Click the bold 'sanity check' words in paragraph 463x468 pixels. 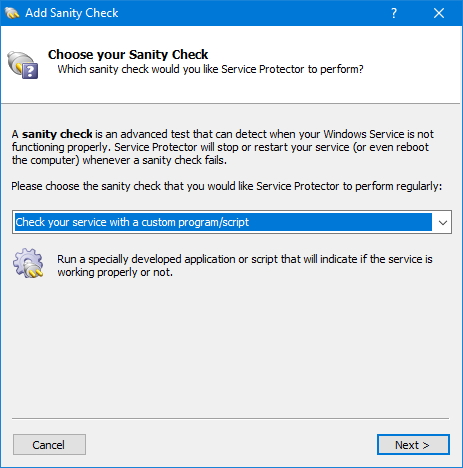[x=57, y=134]
